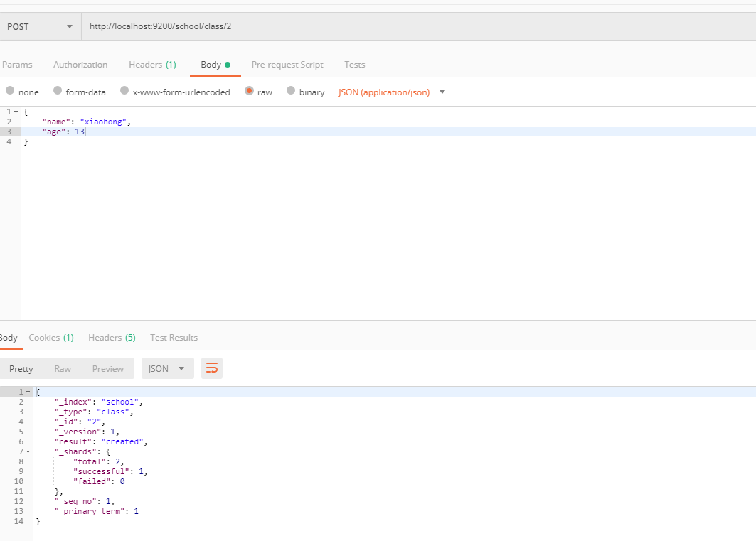Switch to response Cookies (1) tab
Image resolution: width=756 pixels, height=541 pixels.
click(x=51, y=338)
